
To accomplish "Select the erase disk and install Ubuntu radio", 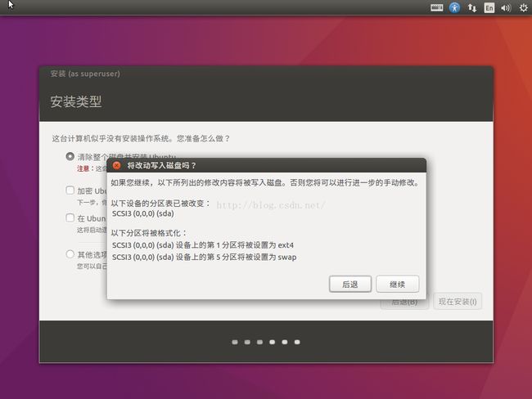I will pyautogui.click(x=70, y=156).
